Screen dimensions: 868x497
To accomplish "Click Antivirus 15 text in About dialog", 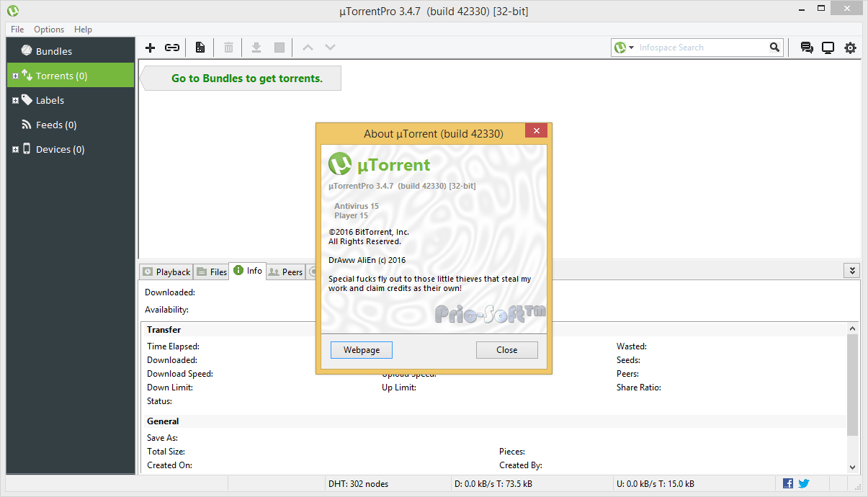I will [357, 206].
